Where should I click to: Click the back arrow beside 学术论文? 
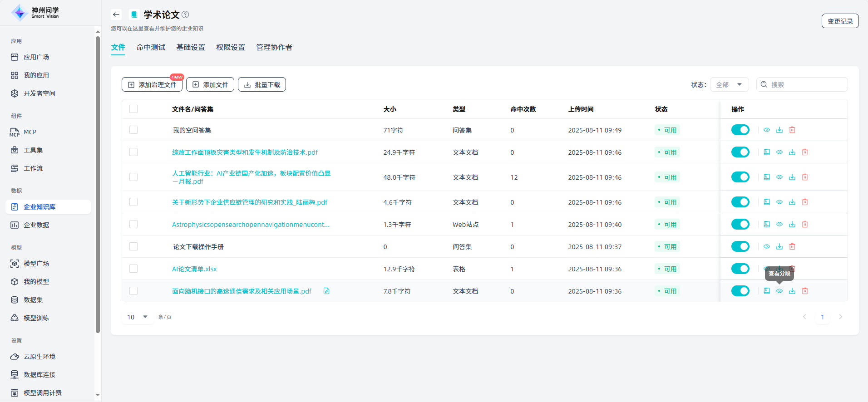point(116,15)
